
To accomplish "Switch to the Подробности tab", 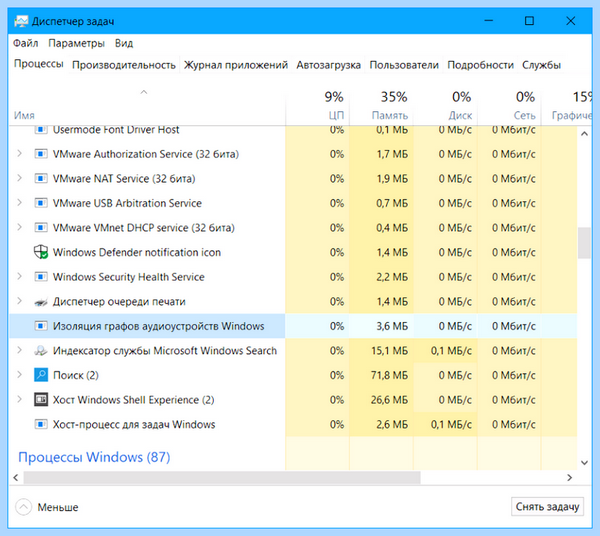I will (x=480, y=65).
